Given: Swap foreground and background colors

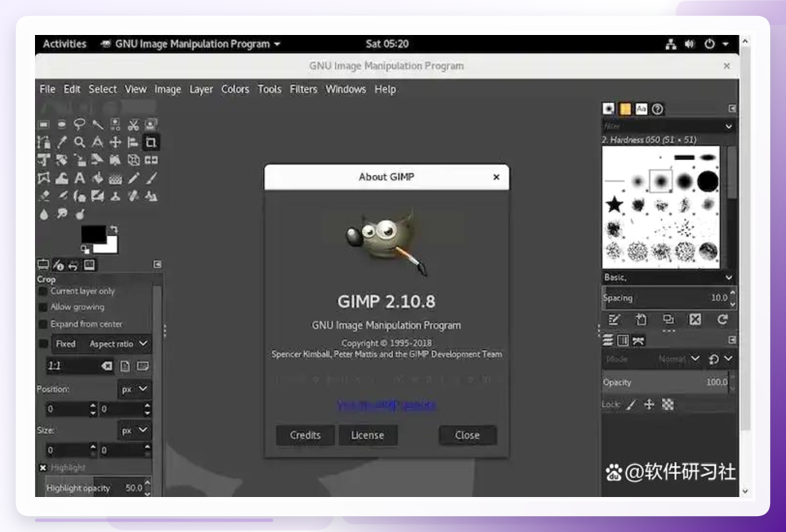Looking at the screenshot, I should (x=115, y=229).
